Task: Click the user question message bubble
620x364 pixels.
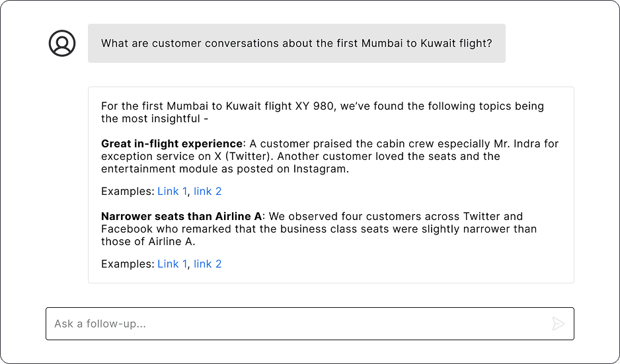Action: click(296, 44)
